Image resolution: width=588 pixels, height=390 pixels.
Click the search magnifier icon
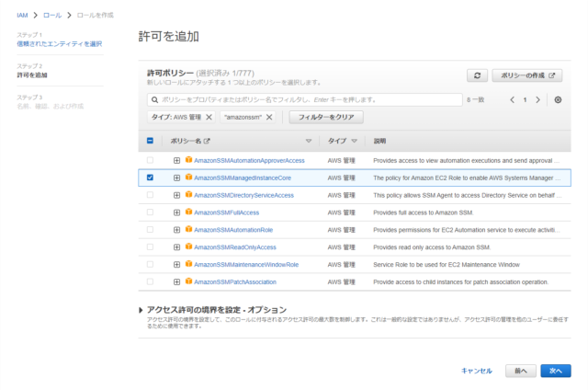point(154,100)
